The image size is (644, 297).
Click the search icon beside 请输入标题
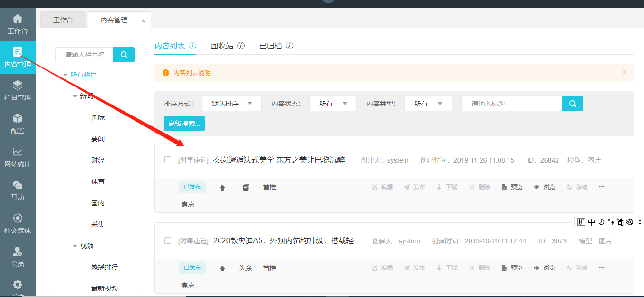click(572, 104)
